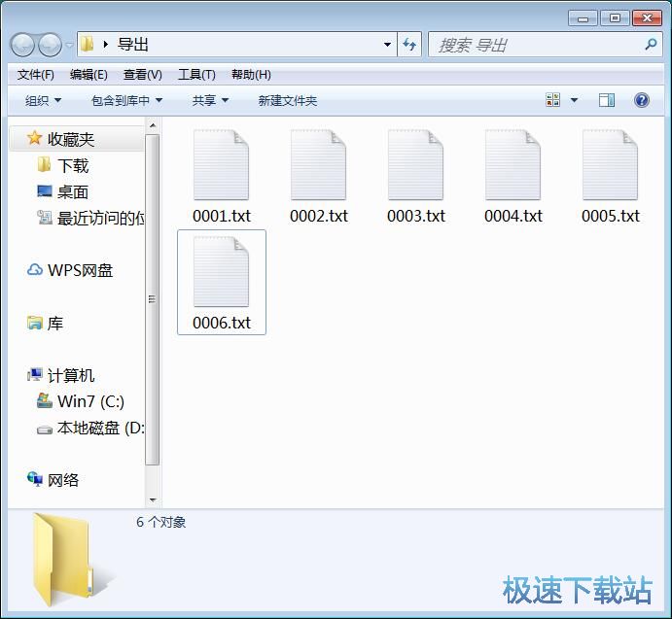
Task: Click inside the 搜索 导出 search field
Action: [546, 45]
